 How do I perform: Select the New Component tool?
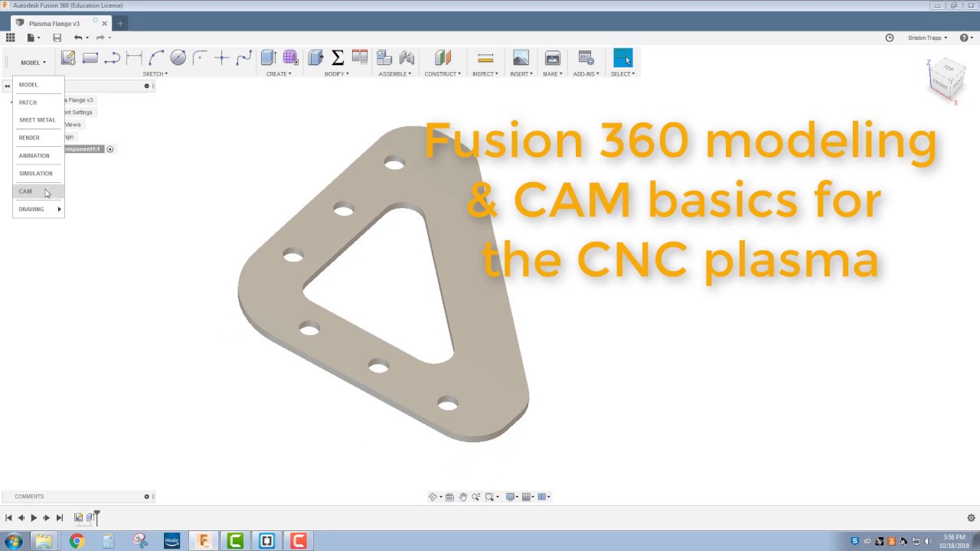(x=384, y=57)
